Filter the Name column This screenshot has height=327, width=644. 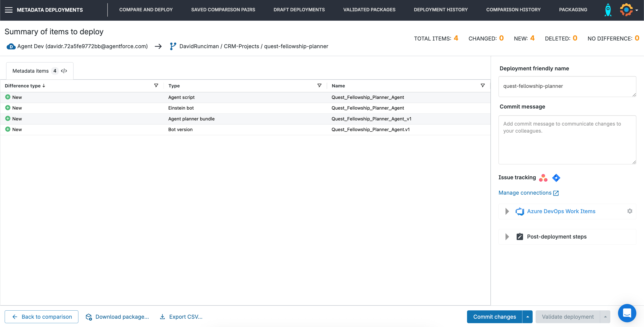pos(483,85)
